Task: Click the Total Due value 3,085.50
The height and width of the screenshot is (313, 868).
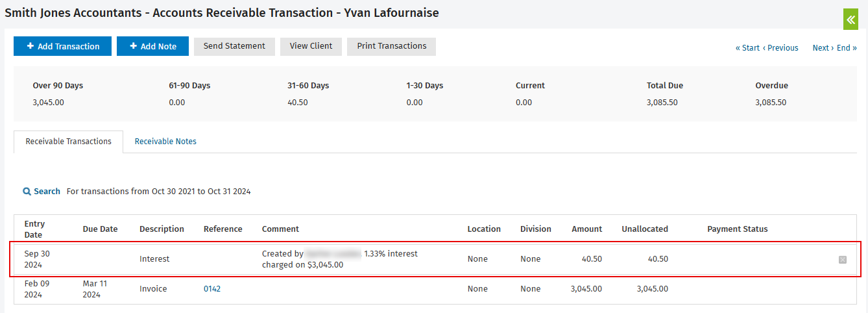Action: [662, 103]
